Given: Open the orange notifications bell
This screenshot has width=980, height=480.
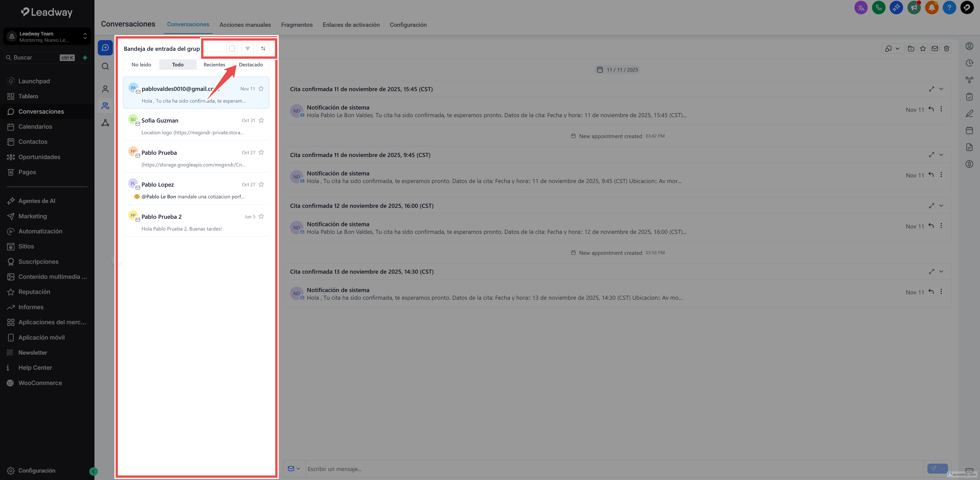Looking at the screenshot, I should point(931,8).
